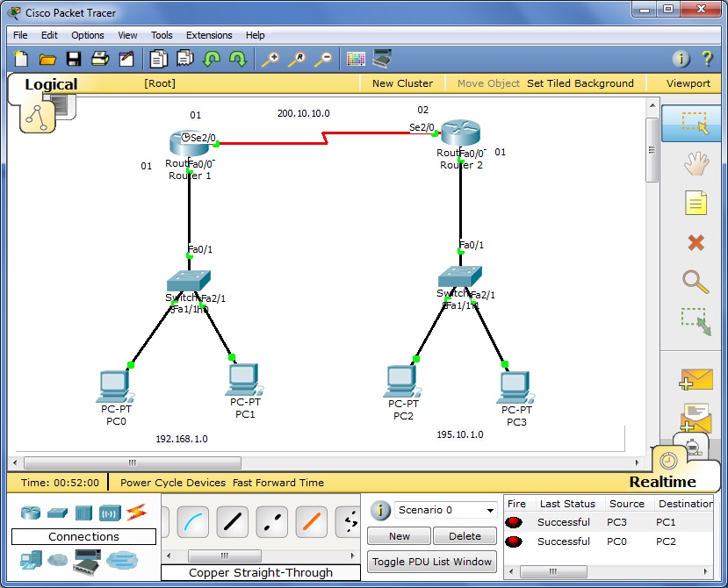Pick the Copper Cross-Over dashed cable
Screen dimensions: 728x588
point(271,522)
